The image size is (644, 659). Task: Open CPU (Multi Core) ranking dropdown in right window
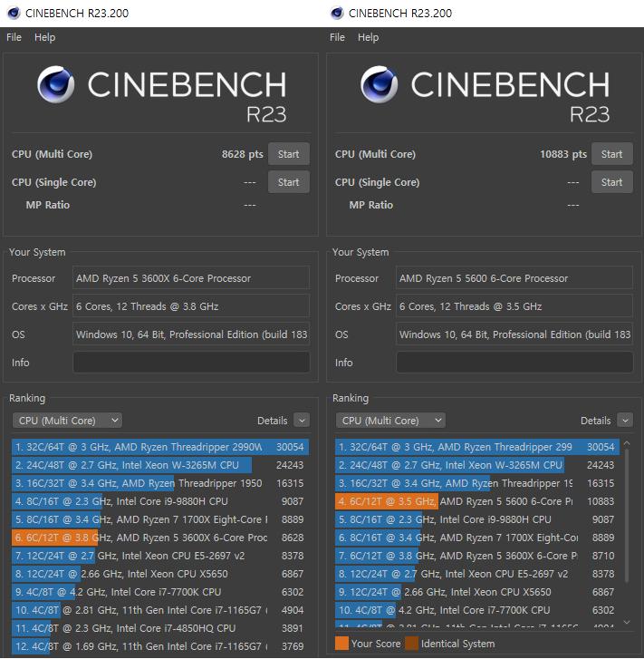pyautogui.click(x=390, y=421)
